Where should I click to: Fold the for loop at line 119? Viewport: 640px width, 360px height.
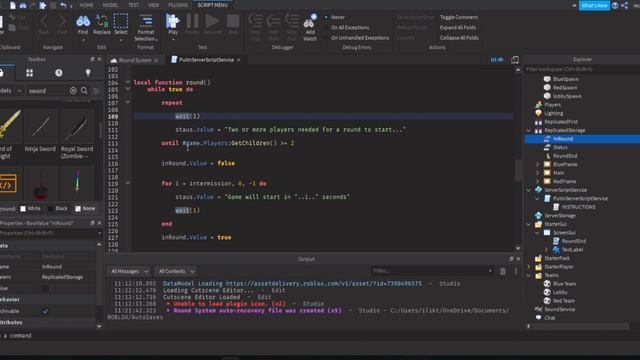click(x=128, y=183)
